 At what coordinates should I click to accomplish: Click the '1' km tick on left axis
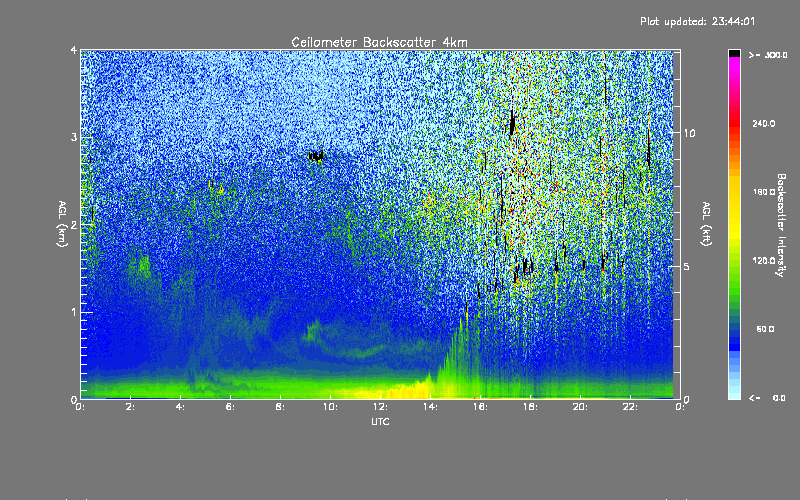pos(74,312)
